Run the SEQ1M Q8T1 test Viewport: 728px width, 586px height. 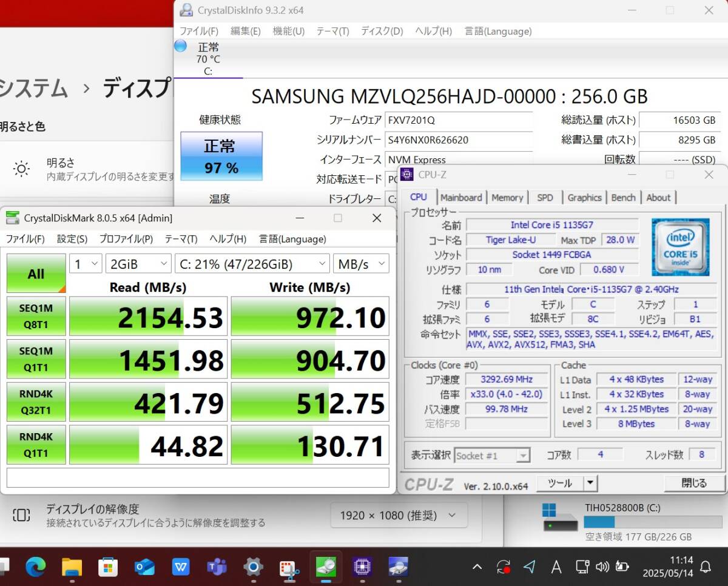pyautogui.click(x=36, y=316)
